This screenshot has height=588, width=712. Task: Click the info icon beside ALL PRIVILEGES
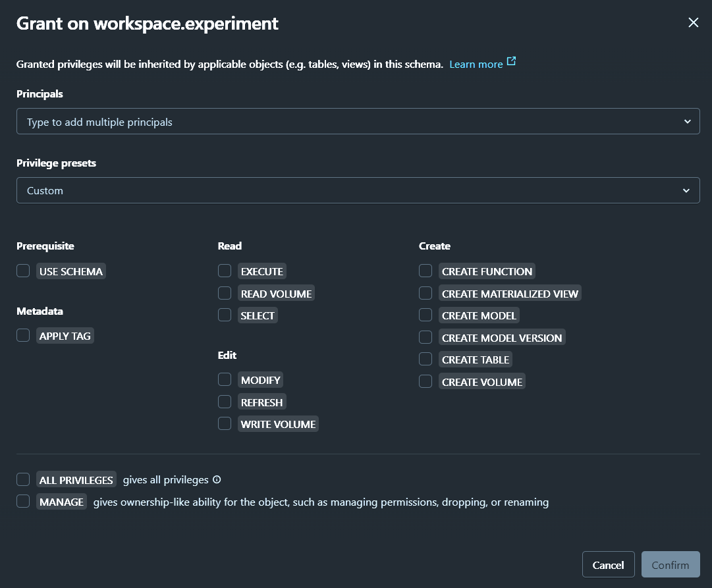click(217, 480)
